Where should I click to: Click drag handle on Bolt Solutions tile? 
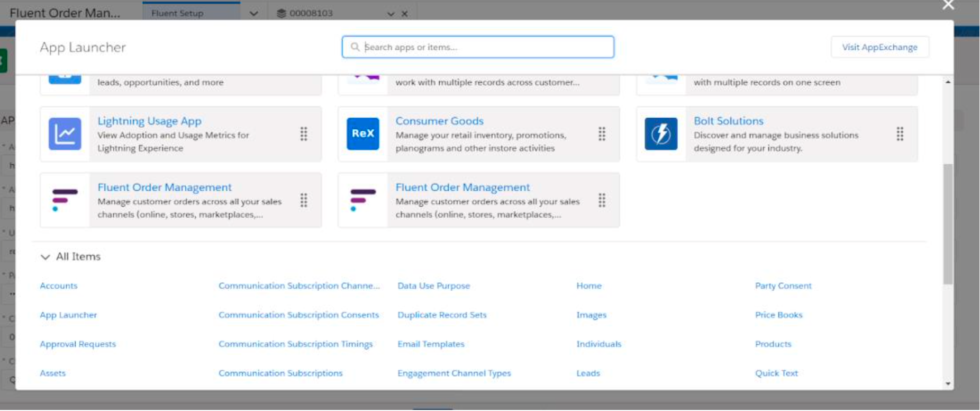point(900,134)
